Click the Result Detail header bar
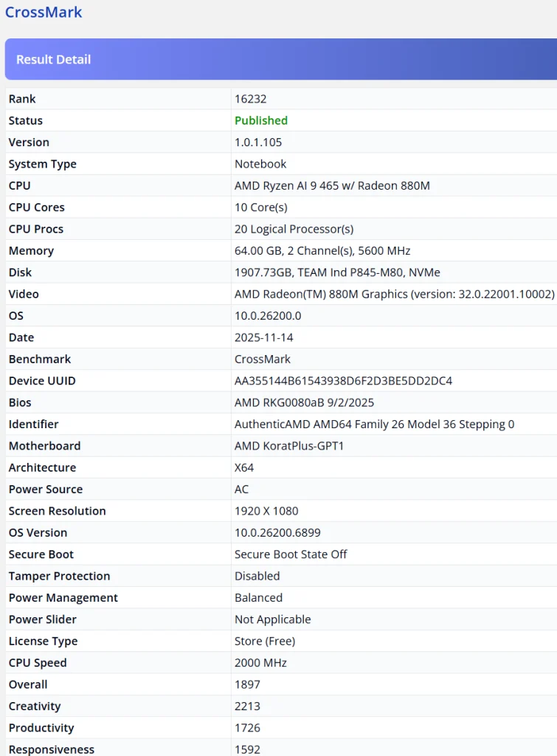Screen dimensions: 557x756 280,59
